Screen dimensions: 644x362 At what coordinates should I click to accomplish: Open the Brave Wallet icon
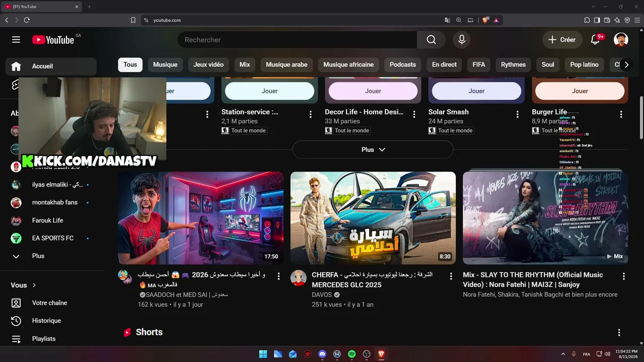click(x=607, y=20)
